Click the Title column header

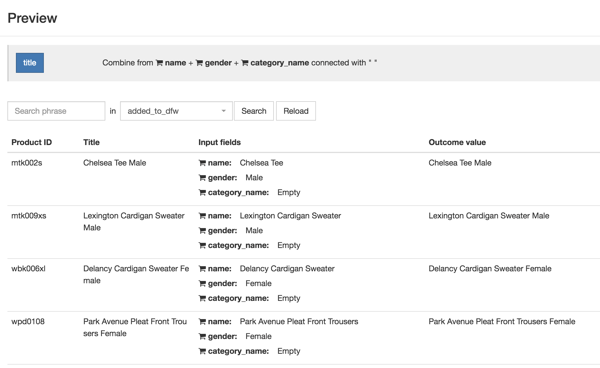coord(91,142)
